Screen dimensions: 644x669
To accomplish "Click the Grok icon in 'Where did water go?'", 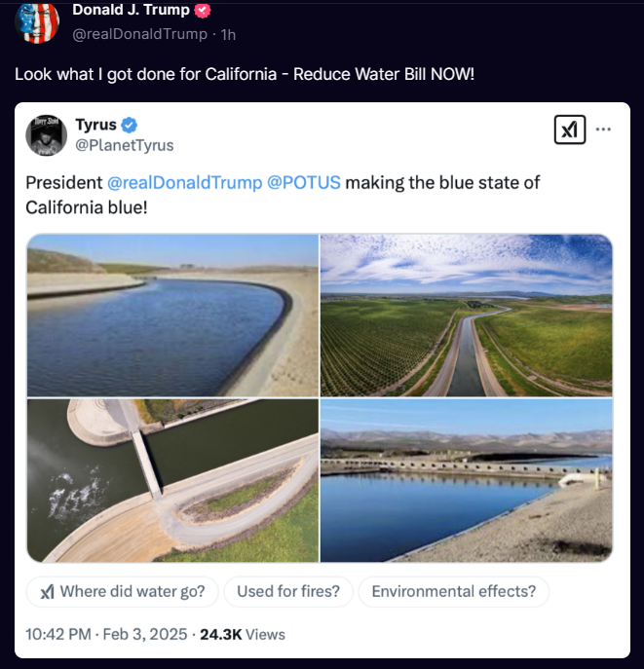I will [x=47, y=591].
